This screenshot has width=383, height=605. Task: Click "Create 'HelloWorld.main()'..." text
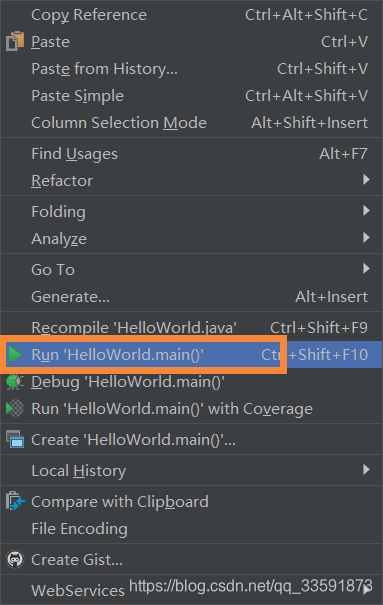[133, 439]
